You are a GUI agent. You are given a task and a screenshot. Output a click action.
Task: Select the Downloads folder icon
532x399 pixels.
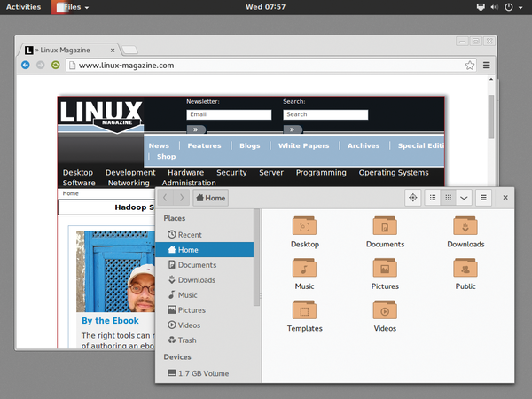[x=465, y=226]
